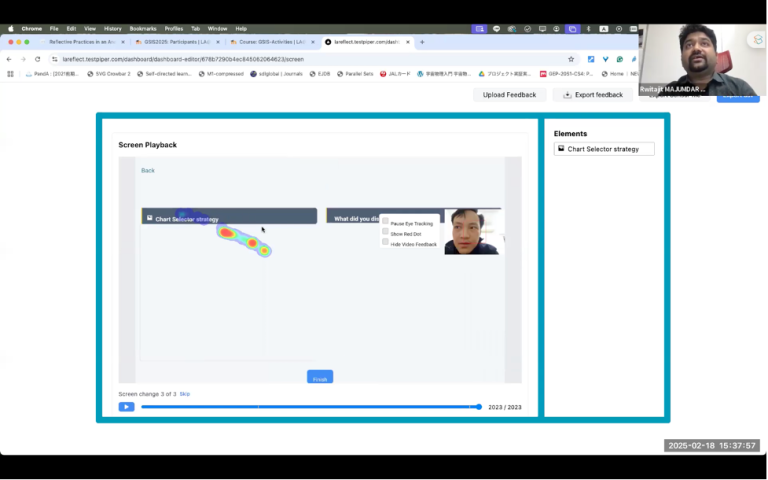Click the playback progress slider
This screenshot has width=768, height=480.
(310, 407)
